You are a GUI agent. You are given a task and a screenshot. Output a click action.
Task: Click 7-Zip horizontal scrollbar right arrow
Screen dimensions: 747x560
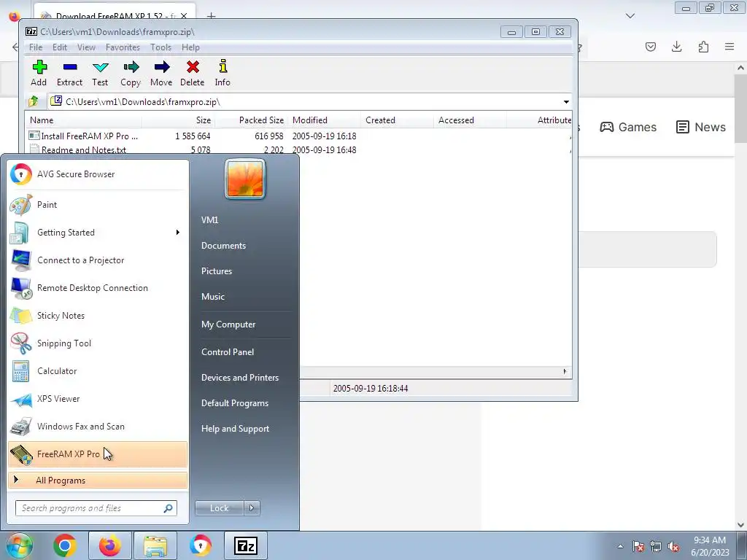tap(565, 371)
